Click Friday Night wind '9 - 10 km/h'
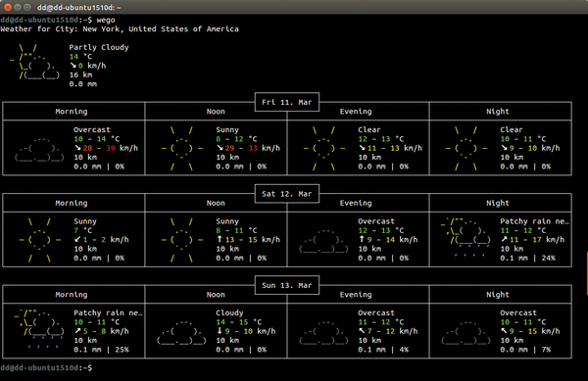 pos(530,148)
